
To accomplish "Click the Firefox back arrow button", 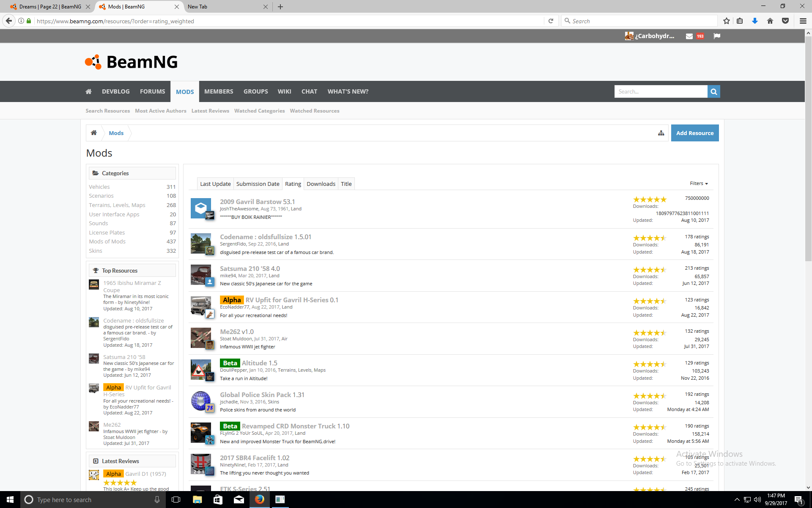I will point(9,21).
